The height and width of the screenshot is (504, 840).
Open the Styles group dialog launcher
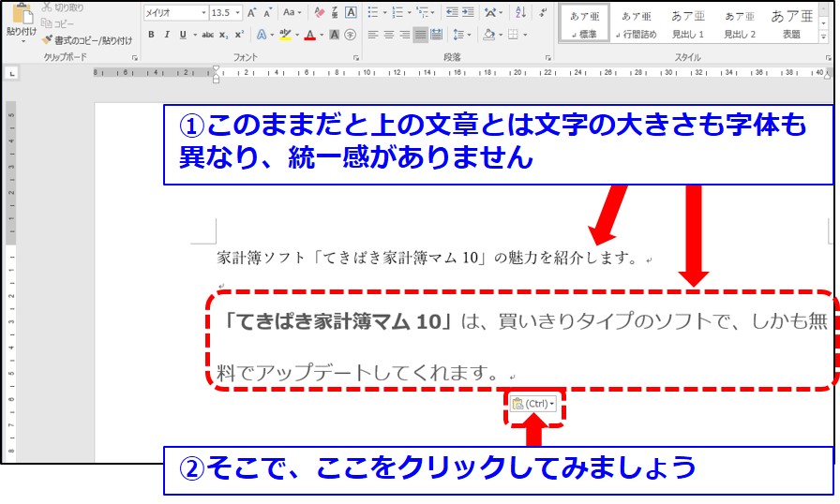click(x=829, y=57)
